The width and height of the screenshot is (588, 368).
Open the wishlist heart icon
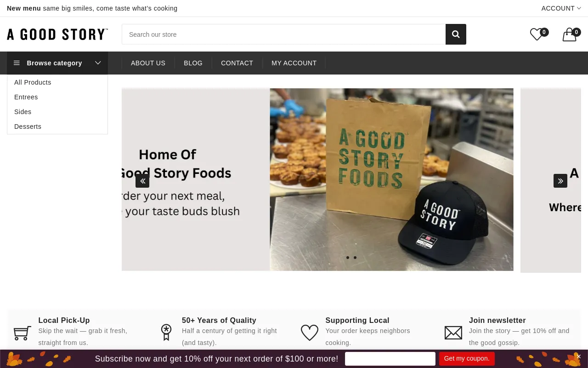537,34
